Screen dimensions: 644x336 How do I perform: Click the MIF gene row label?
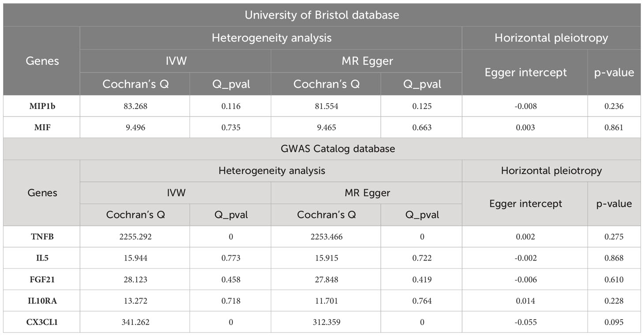42,128
